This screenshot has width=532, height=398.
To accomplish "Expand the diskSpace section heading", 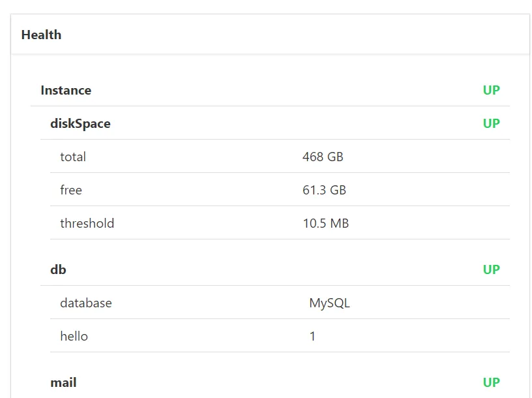I will 80,123.
